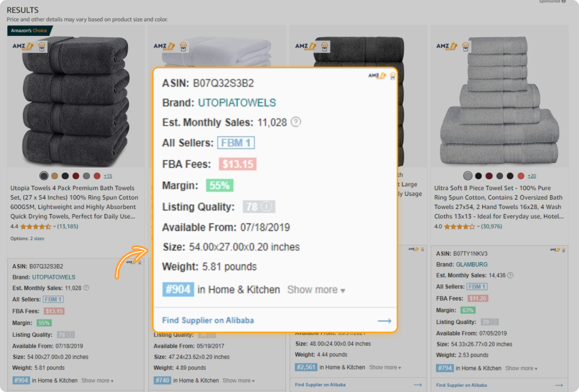Viewport: 579px width, 392px height.
Task: Open Find Supplier on Alibaba from the popup
Action: pos(208,320)
